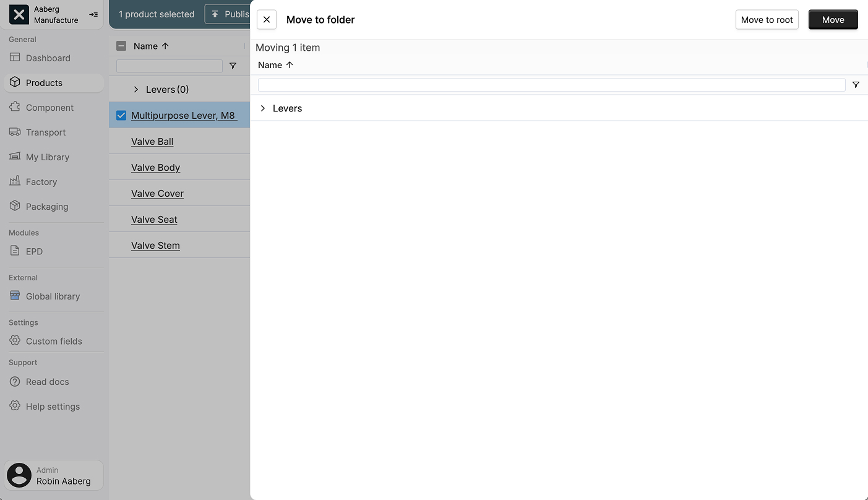868x500 pixels.
Task: Open the Global library
Action: click(x=53, y=296)
